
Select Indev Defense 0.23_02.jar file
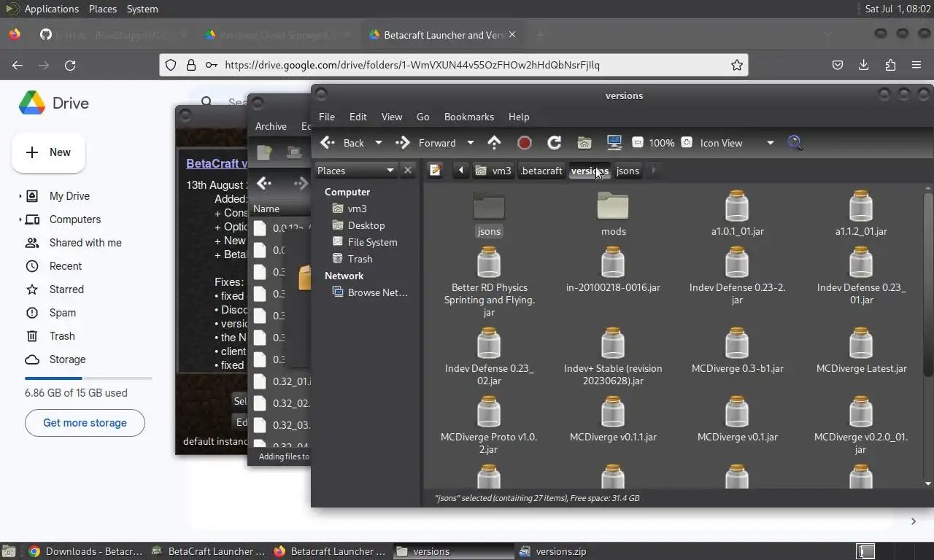489,357
